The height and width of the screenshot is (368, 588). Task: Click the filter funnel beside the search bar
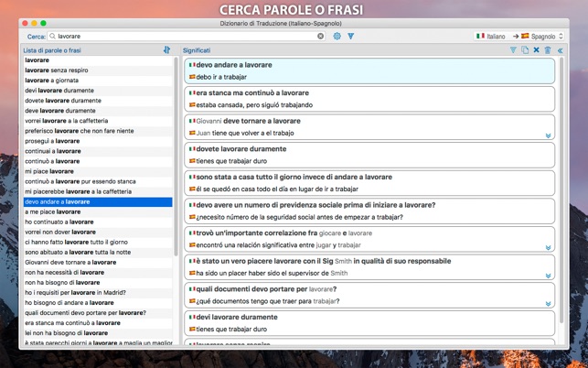click(350, 36)
